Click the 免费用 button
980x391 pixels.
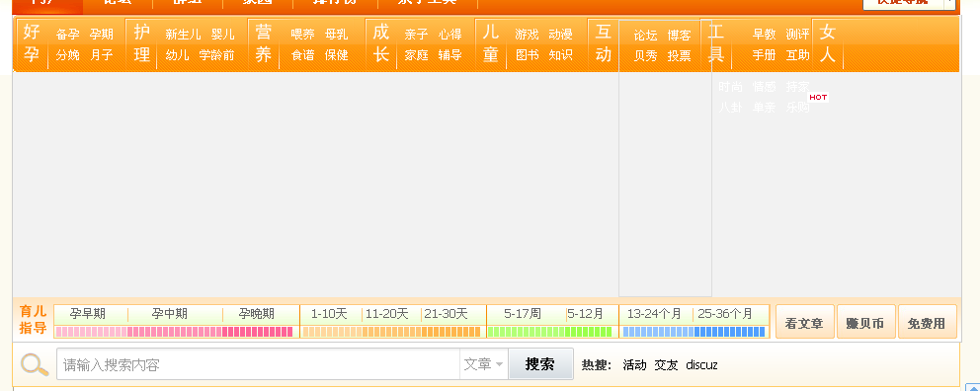click(927, 322)
